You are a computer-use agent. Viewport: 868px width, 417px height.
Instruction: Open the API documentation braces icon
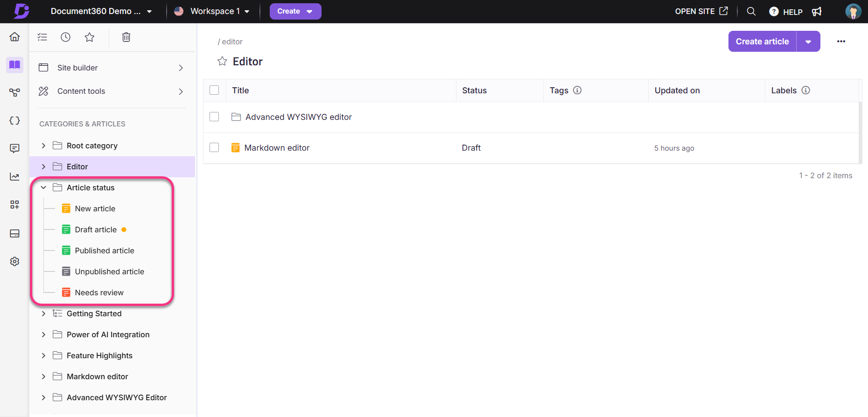pyautogui.click(x=14, y=120)
